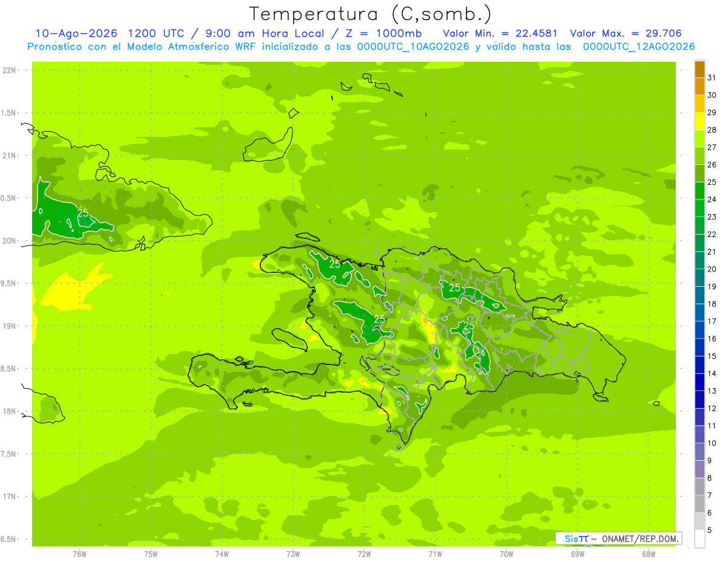
Task: Click the legend label '5'
Action: (710, 530)
